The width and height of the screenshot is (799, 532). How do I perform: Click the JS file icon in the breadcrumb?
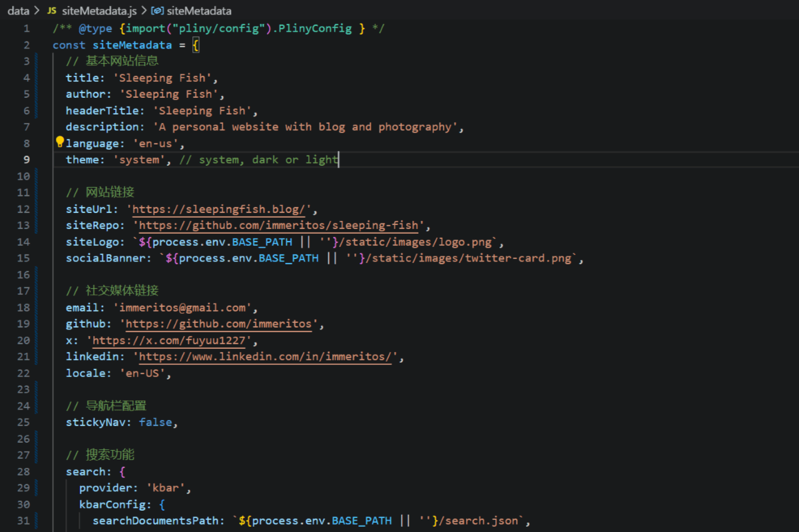tap(51, 11)
